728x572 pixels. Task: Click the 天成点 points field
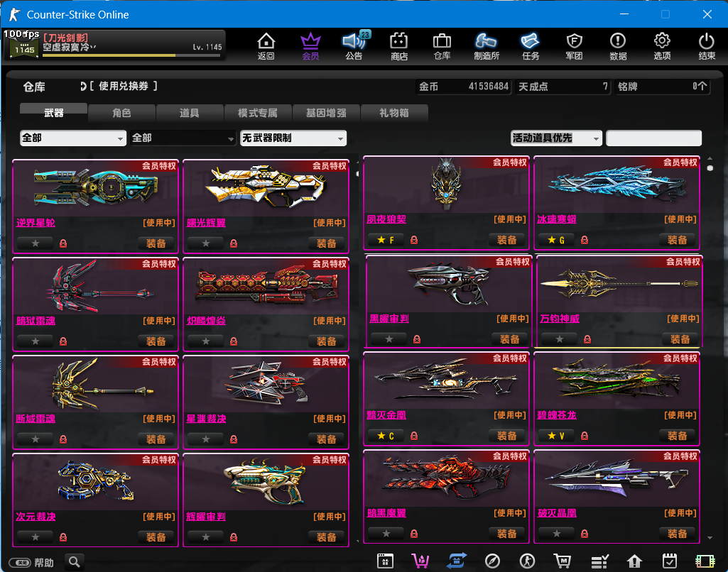coord(563,87)
